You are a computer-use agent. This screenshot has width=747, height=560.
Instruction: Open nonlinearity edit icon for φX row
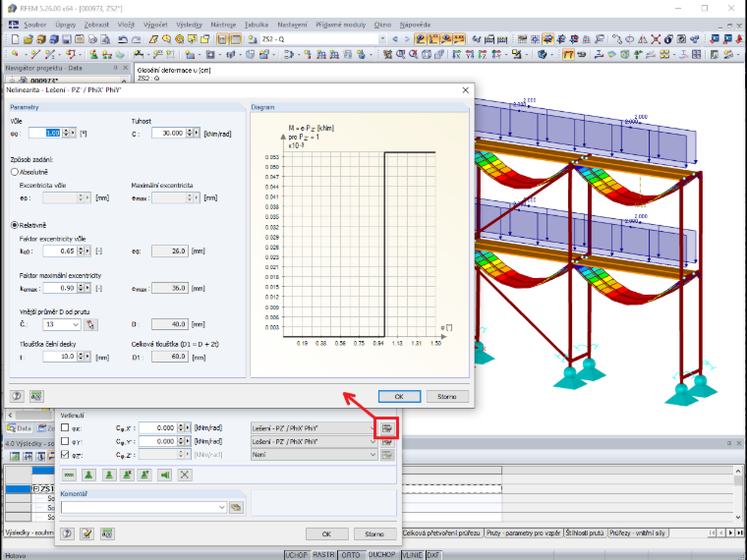(x=387, y=428)
